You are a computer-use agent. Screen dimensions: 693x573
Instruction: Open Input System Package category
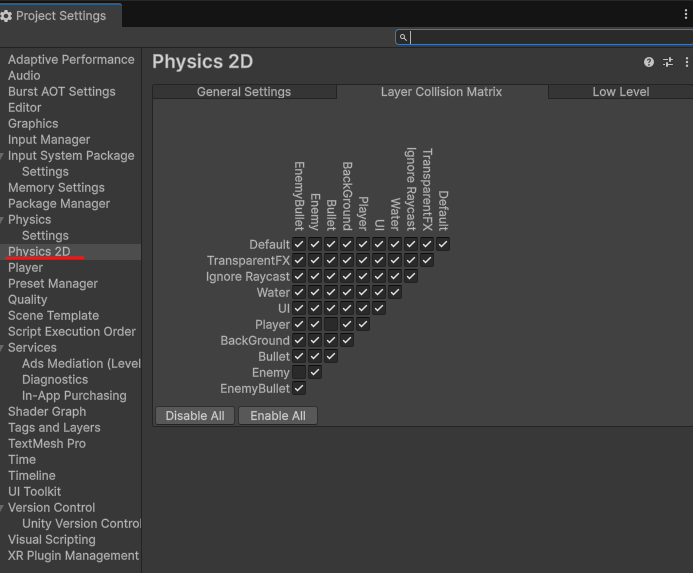(x=71, y=156)
